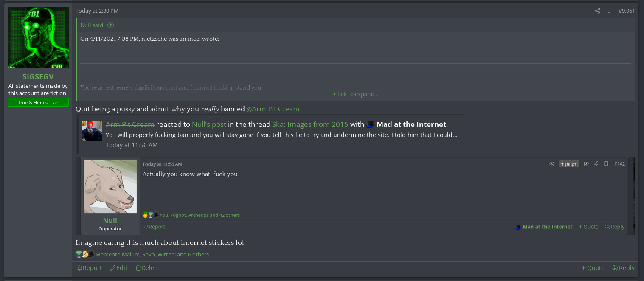Click the up-arrow icon beside 'Null said:'
644x281 pixels.
[x=110, y=25]
